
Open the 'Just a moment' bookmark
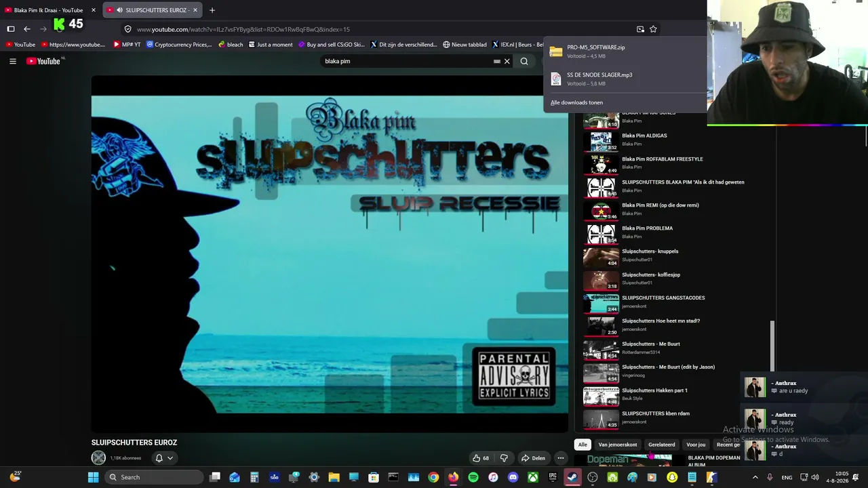pyautogui.click(x=271, y=45)
